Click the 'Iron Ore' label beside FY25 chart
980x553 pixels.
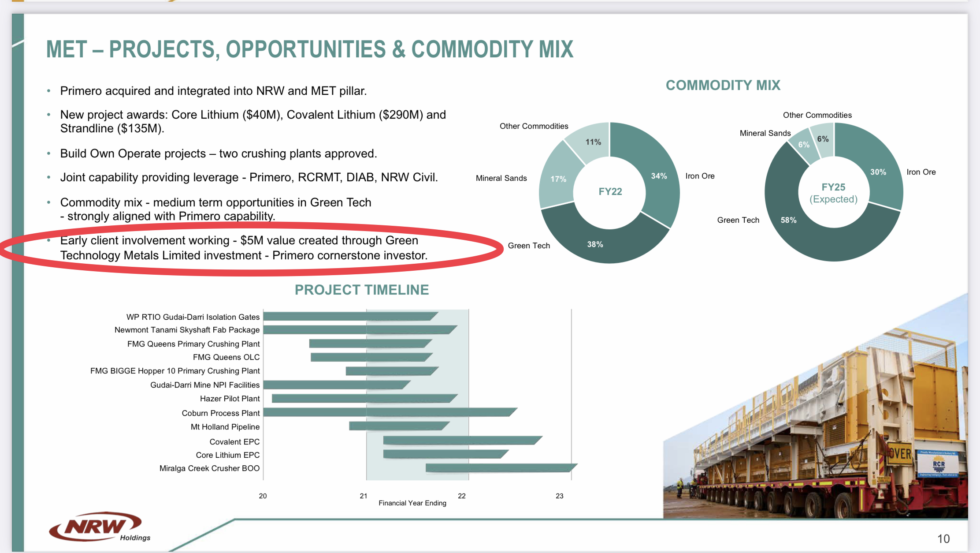click(x=921, y=172)
